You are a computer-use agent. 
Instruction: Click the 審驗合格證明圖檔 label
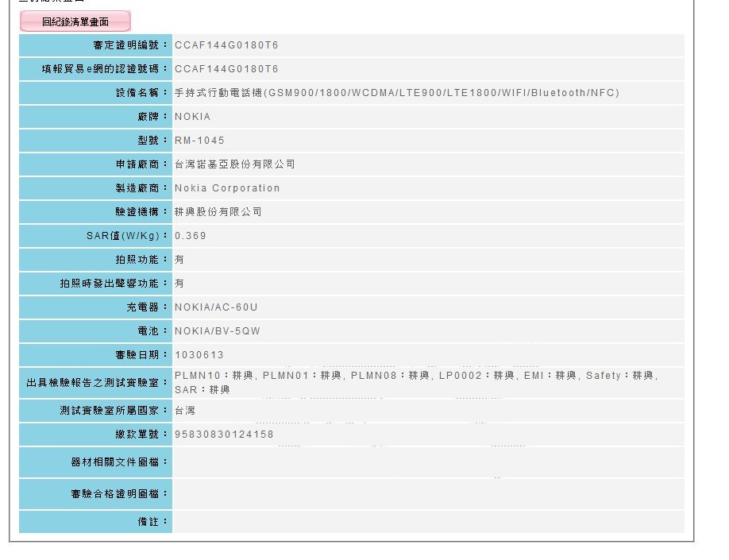tap(95, 493)
